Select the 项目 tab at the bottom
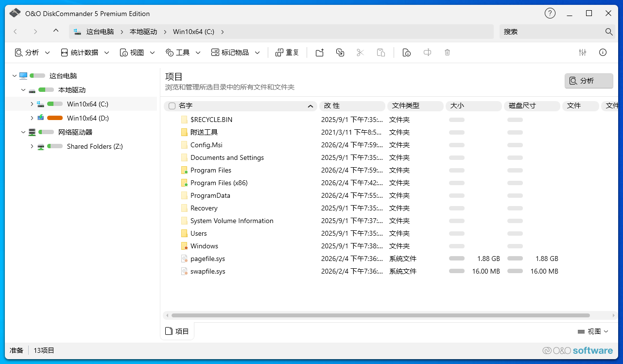This screenshot has height=364, width=623. coord(177,331)
